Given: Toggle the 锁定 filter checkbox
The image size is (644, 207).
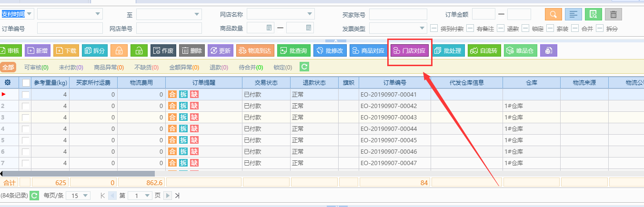Looking at the screenshot, I should click(x=525, y=28).
